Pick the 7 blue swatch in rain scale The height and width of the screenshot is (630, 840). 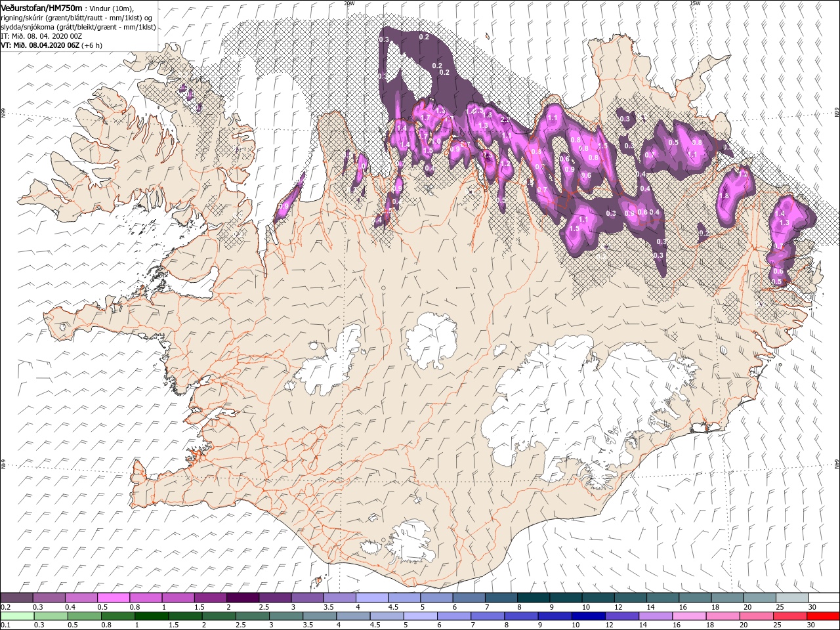coord(488,616)
